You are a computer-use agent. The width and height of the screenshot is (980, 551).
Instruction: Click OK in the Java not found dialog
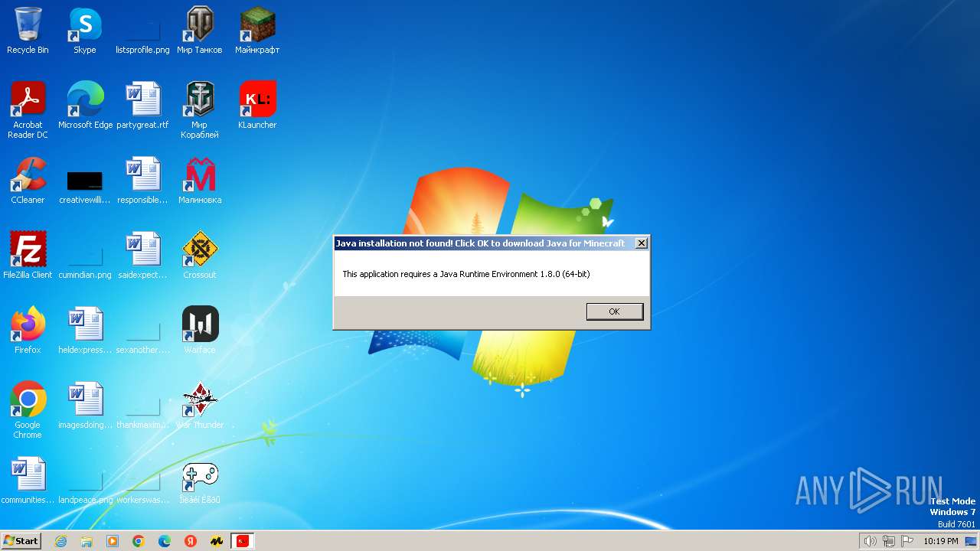point(615,311)
